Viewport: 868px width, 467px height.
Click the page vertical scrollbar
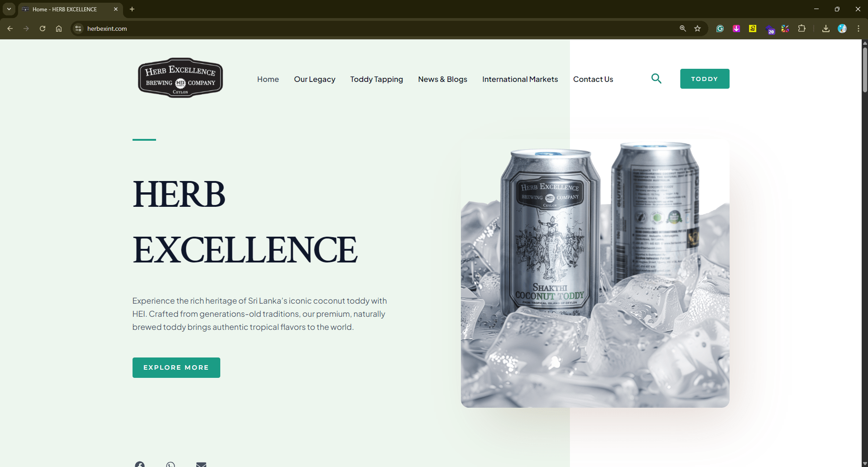point(865,253)
